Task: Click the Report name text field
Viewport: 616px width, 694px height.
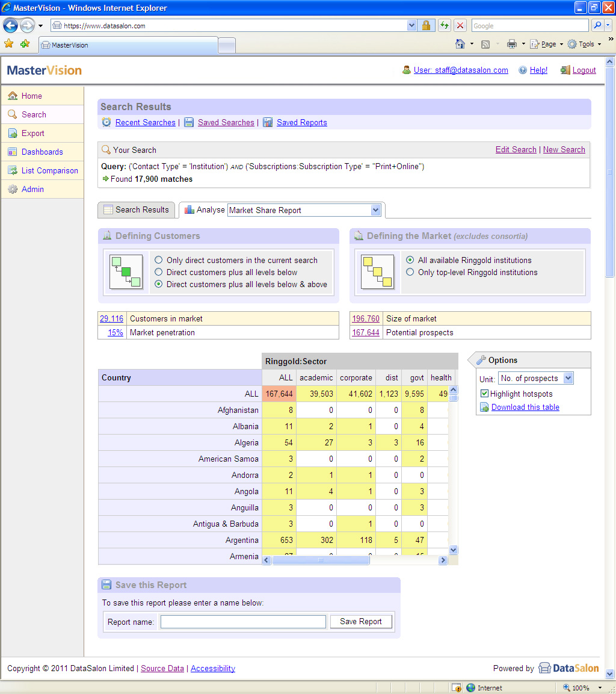Action: [x=243, y=622]
